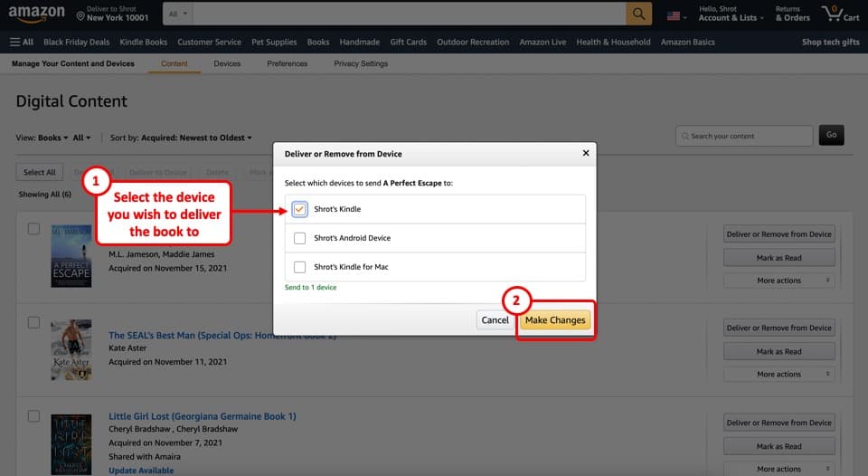The width and height of the screenshot is (868, 476).
Task: Open Outdoor Recreation nav link
Action: pyautogui.click(x=473, y=43)
